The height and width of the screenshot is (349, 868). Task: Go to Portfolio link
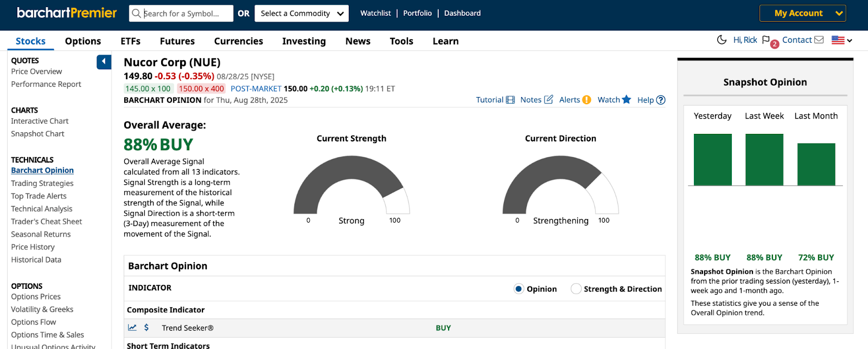click(417, 13)
